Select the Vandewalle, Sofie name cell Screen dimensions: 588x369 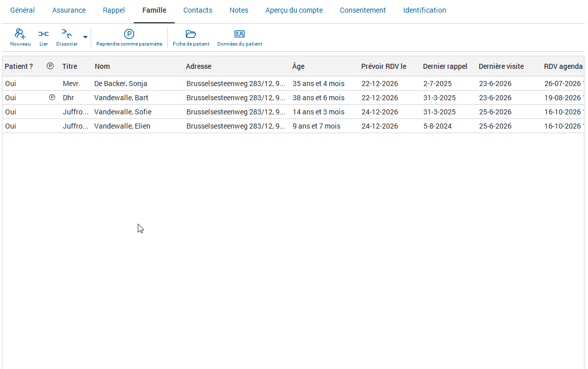click(123, 112)
